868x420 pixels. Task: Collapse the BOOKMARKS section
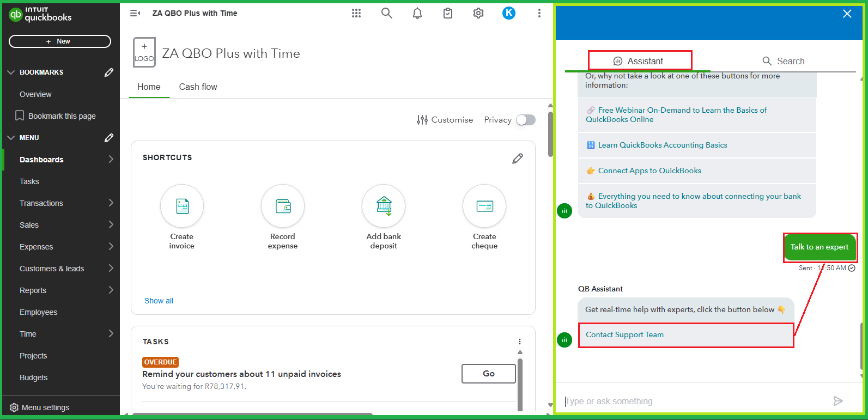pos(11,72)
